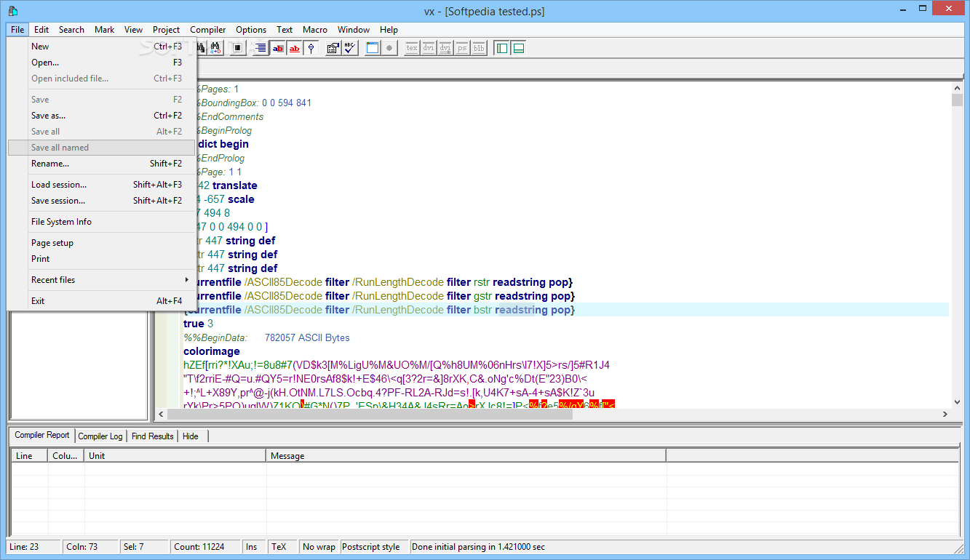The height and width of the screenshot is (560, 970).
Task: Choose Exit from the File menu
Action: 102,301
